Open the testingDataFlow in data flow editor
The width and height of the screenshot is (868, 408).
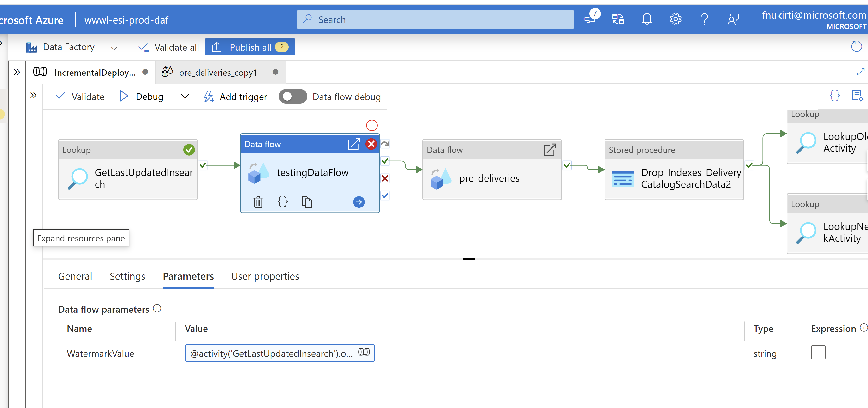(354, 144)
